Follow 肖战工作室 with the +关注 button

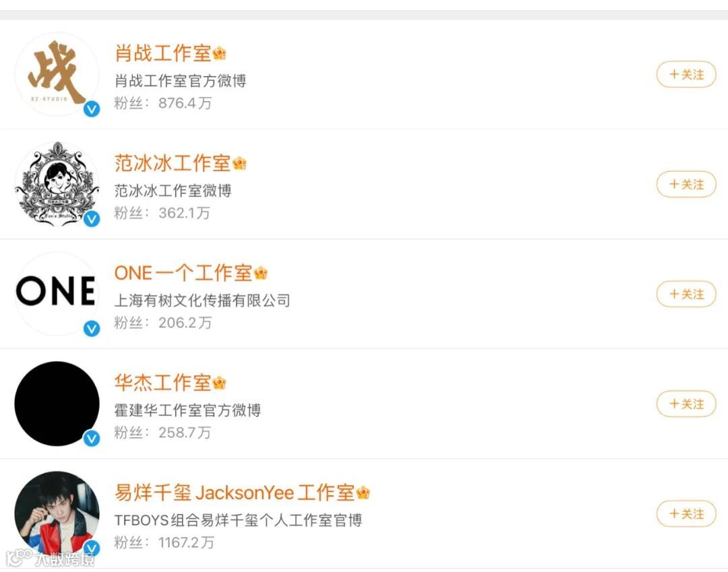(686, 74)
